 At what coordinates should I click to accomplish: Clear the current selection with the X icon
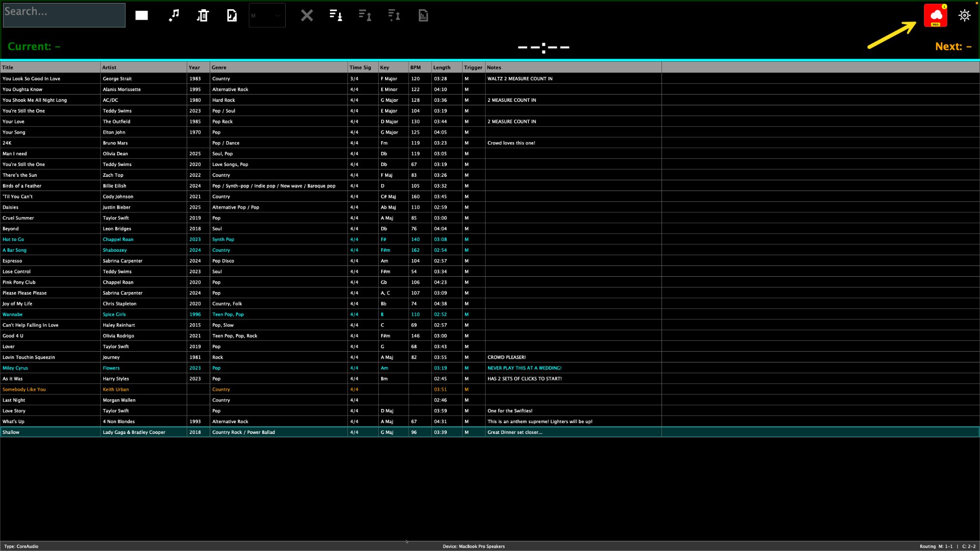307,15
